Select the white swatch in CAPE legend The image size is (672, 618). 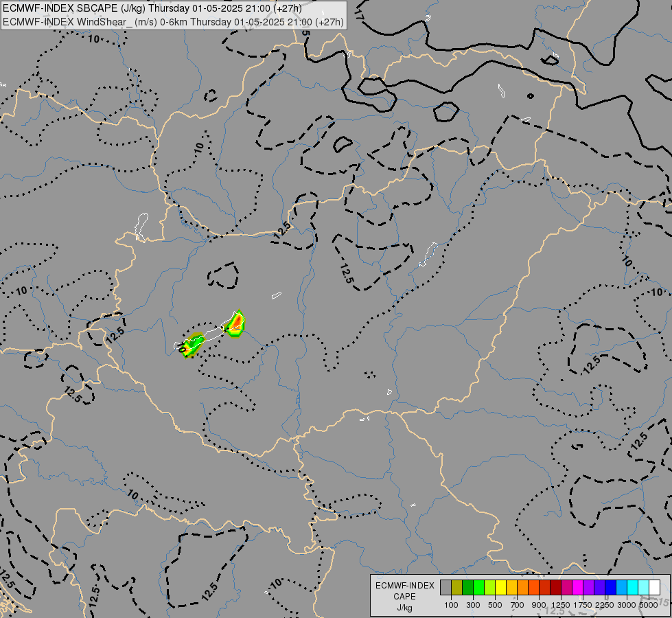coord(654,587)
